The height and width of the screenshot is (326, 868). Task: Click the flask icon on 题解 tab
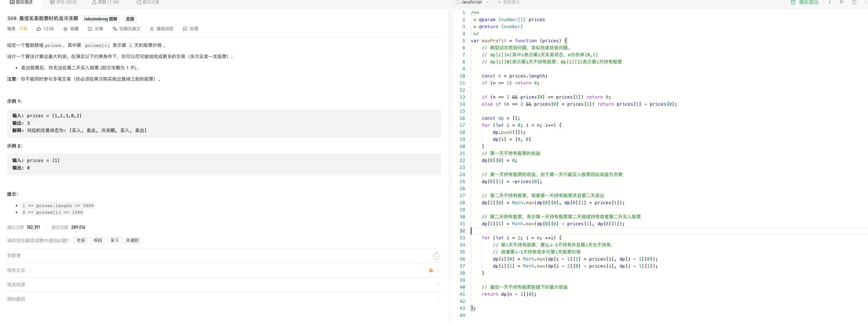94,2
